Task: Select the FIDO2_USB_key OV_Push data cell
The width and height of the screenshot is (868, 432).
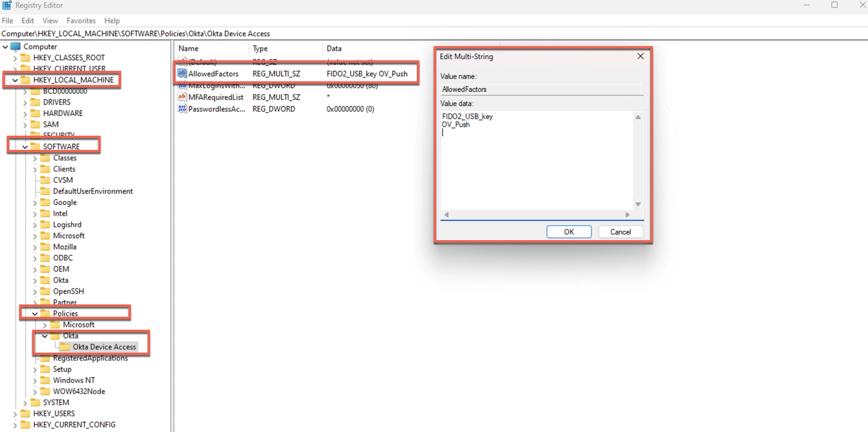Action: 367,74
